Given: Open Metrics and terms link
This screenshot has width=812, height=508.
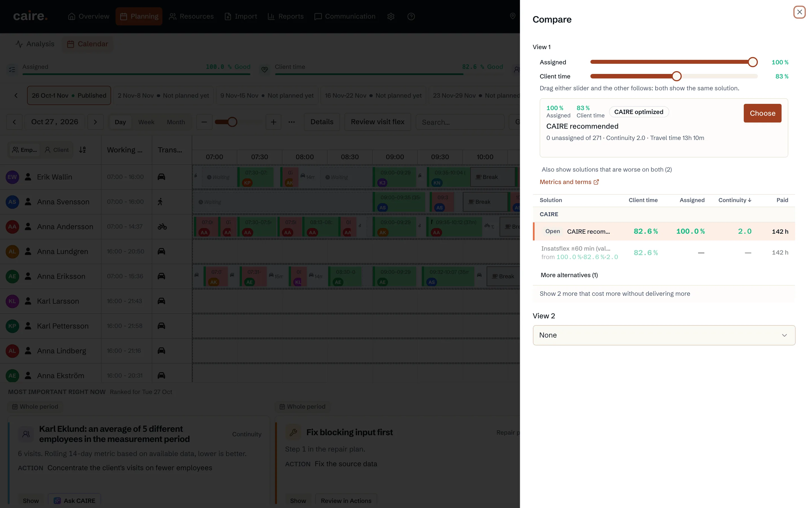Looking at the screenshot, I should [569, 182].
